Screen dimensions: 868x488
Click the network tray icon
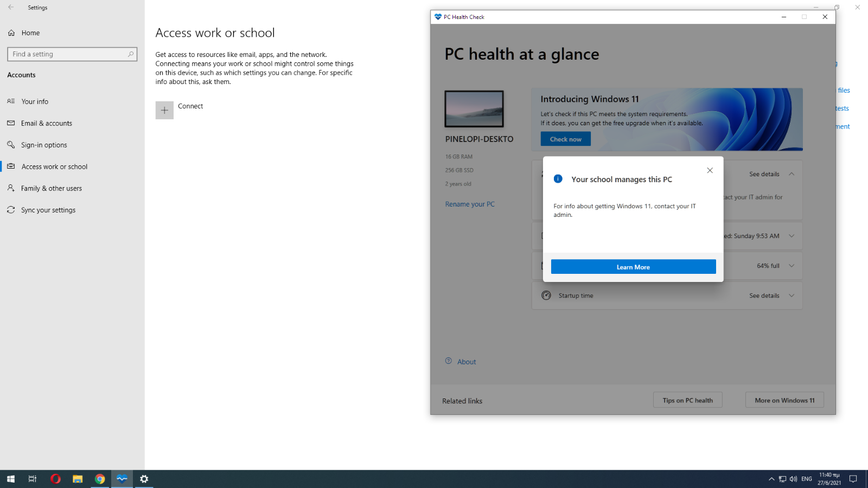click(782, 479)
